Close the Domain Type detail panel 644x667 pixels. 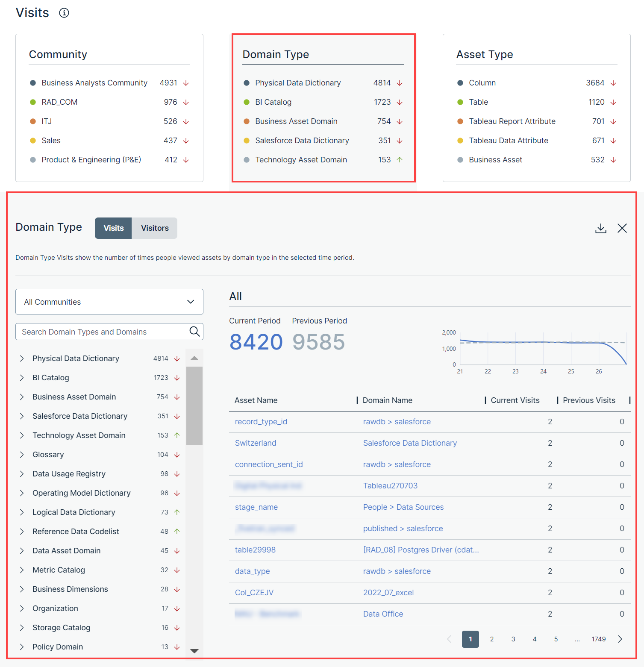click(622, 228)
